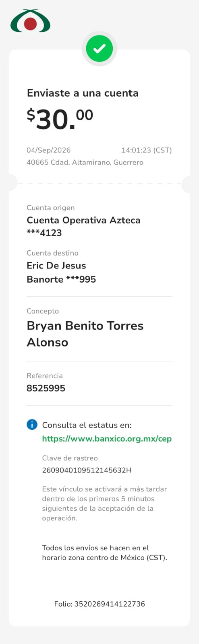This screenshot has height=644, width=199.
Task: Click the Banorte ***995 account text
Action: click(61, 279)
